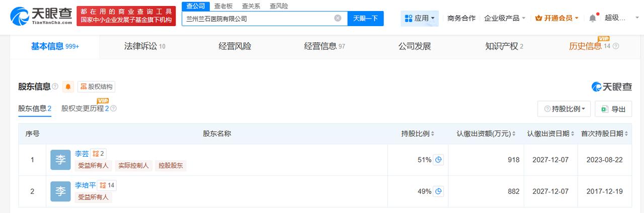The height and width of the screenshot is (213, 644).
Task: Click date 2023-08-22 cell
Action: pos(605,160)
